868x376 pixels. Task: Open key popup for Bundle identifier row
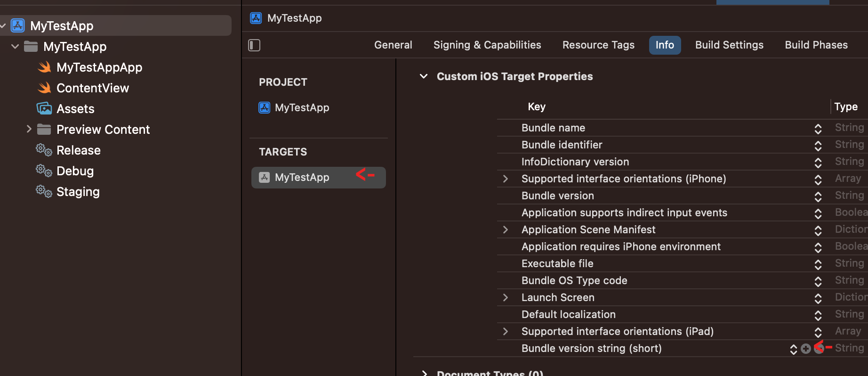click(818, 146)
